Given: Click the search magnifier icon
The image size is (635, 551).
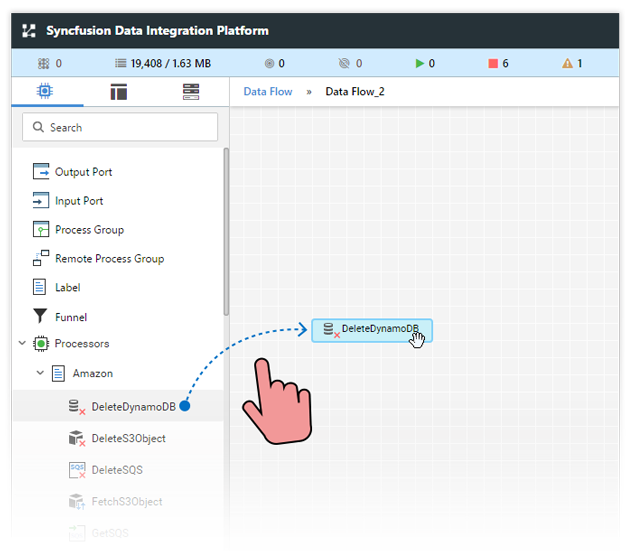Looking at the screenshot, I should [x=38, y=127].
